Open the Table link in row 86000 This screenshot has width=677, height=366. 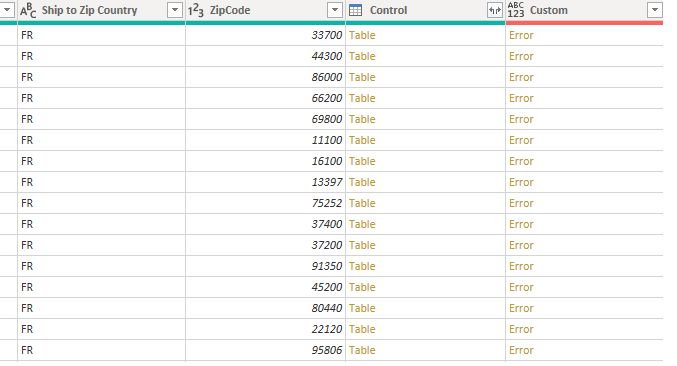362,77
